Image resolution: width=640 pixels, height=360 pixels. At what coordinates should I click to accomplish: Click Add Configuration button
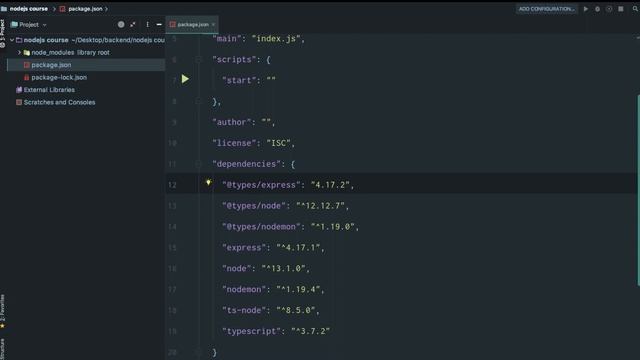[547, 9]
